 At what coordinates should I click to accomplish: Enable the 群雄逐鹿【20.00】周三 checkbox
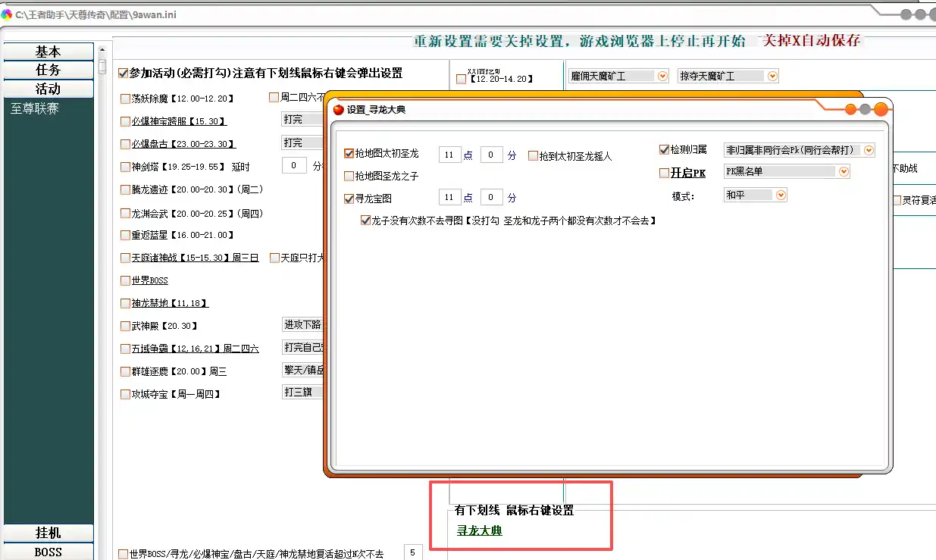(125, 371)
